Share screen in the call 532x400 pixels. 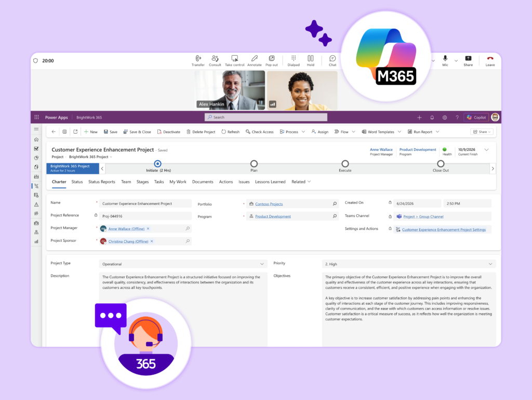coord(468,61)
